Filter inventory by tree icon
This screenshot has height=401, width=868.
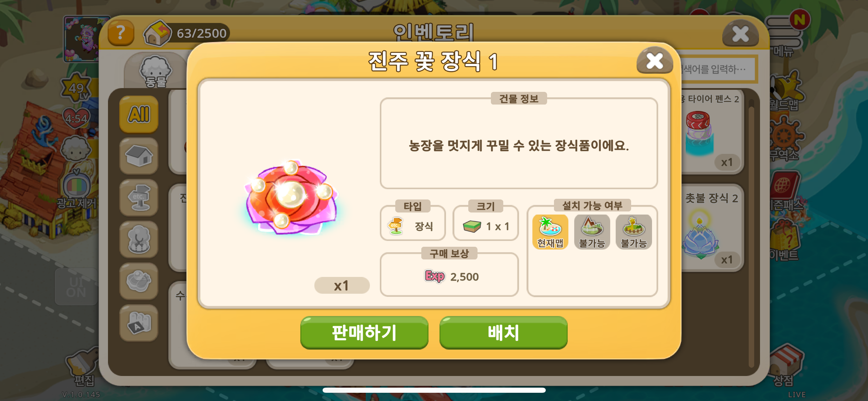tap(139, 240)
